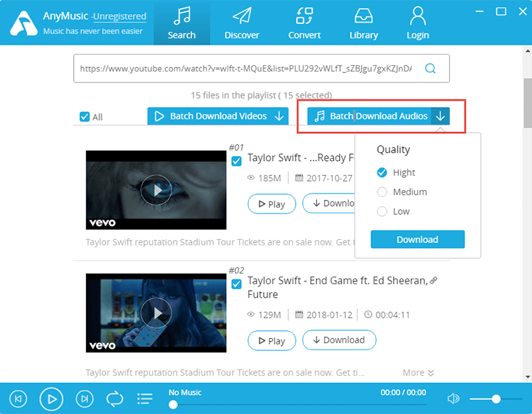This screenshot has height=414, width=532.
Task: Select Hight quality option
Action: (382, 172)
